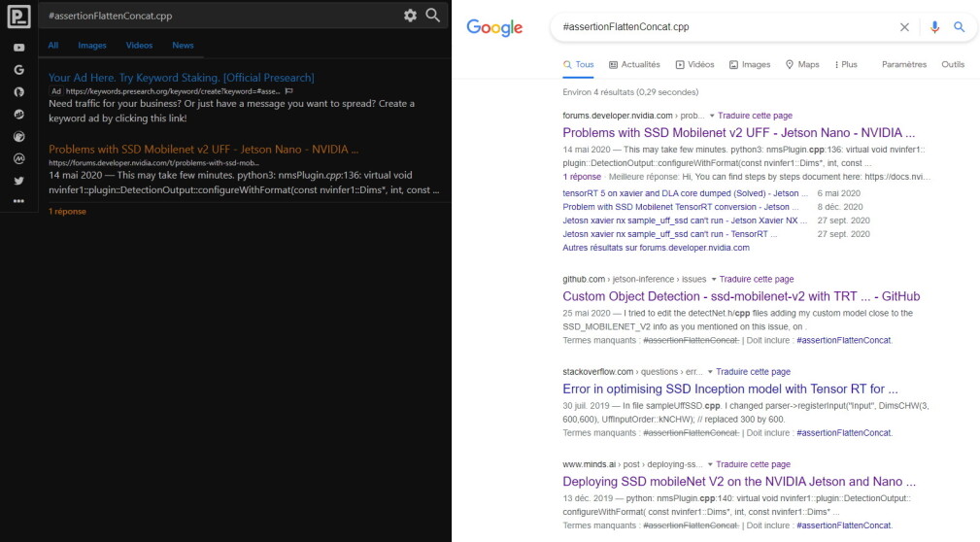Switch to Presearch News tab

tap(183, 45)
